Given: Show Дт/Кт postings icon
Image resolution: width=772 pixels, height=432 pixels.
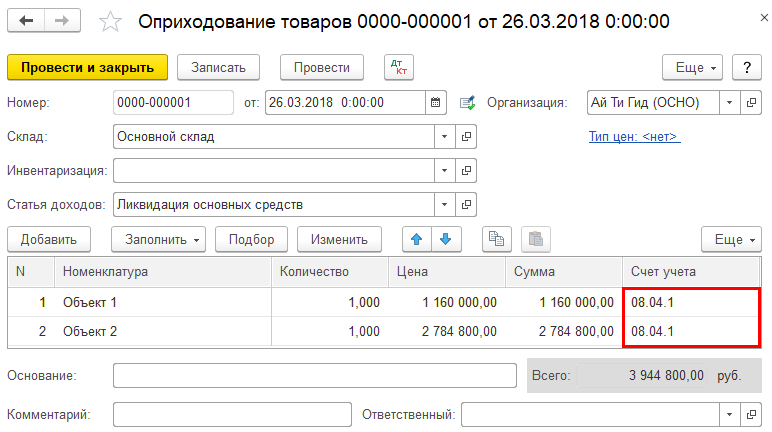Looking at the screenshot, I should (x=399, y=67).
